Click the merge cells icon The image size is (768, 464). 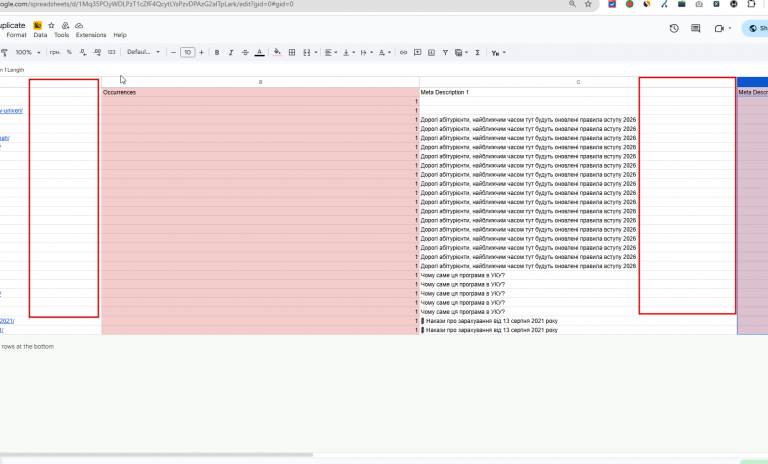click(x=307, y=52)
